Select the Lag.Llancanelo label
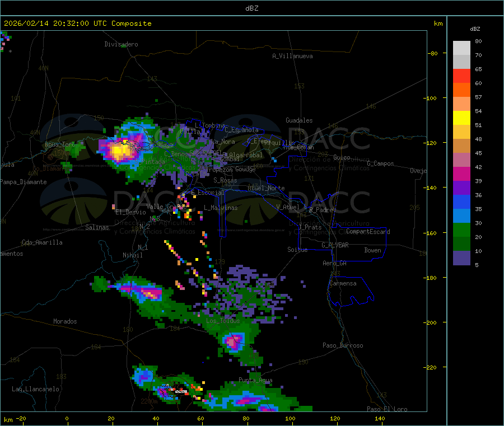The image size is (504, 426). tap(35, 389)
